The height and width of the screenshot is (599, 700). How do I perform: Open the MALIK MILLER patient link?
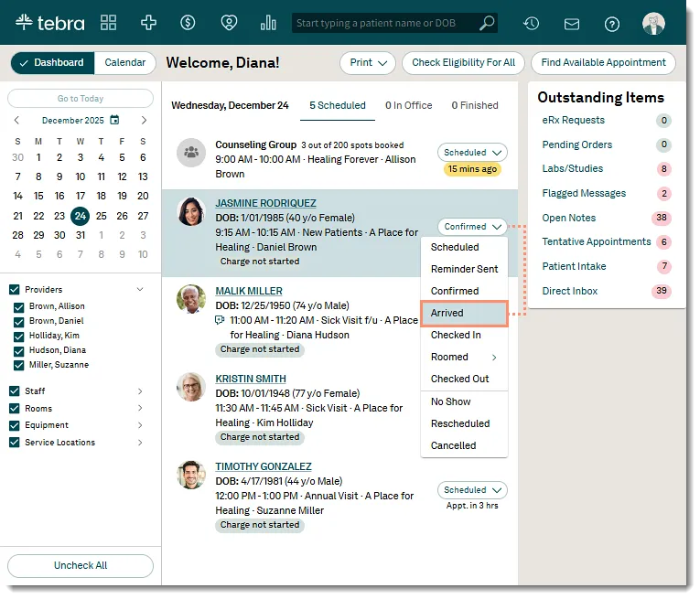pos(249,291)
